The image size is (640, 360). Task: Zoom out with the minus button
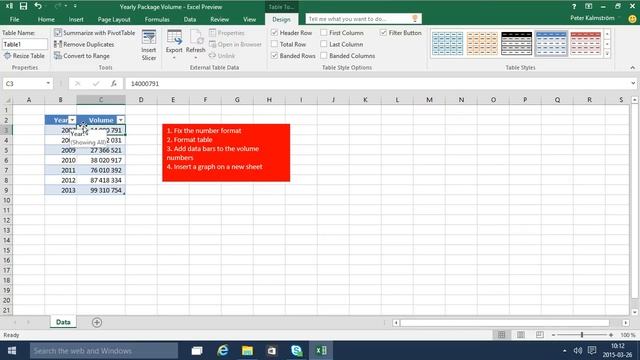[x=553, y=335]
